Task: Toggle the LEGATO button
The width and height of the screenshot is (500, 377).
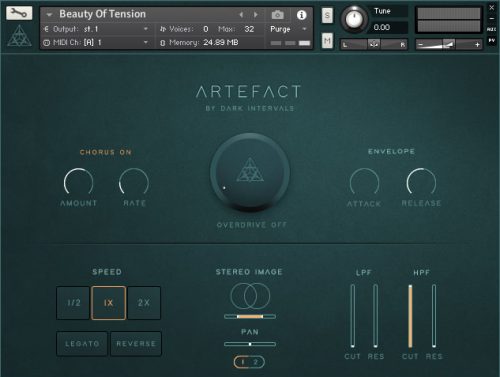Action: pyautogui.click(x=82, y=344)
